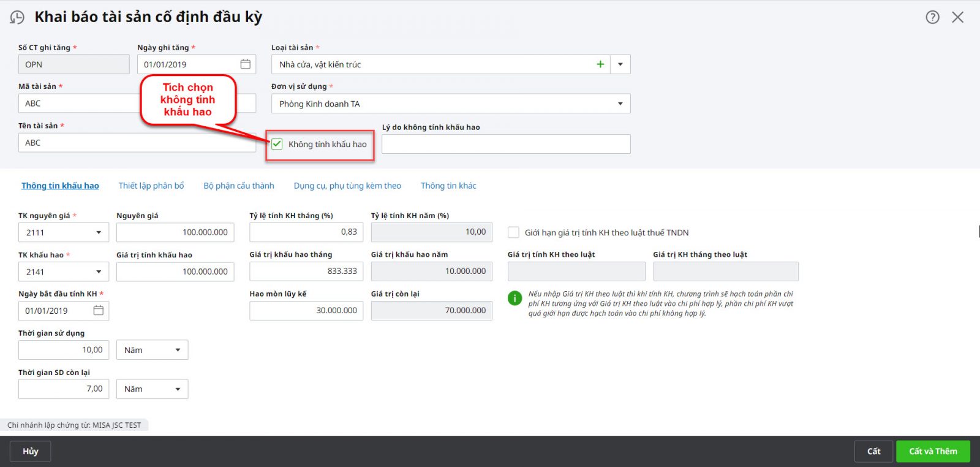Change Thời gian sử dụng unit dropdown
This screenshot has height=467, width=980.
[x=152, y=350]
